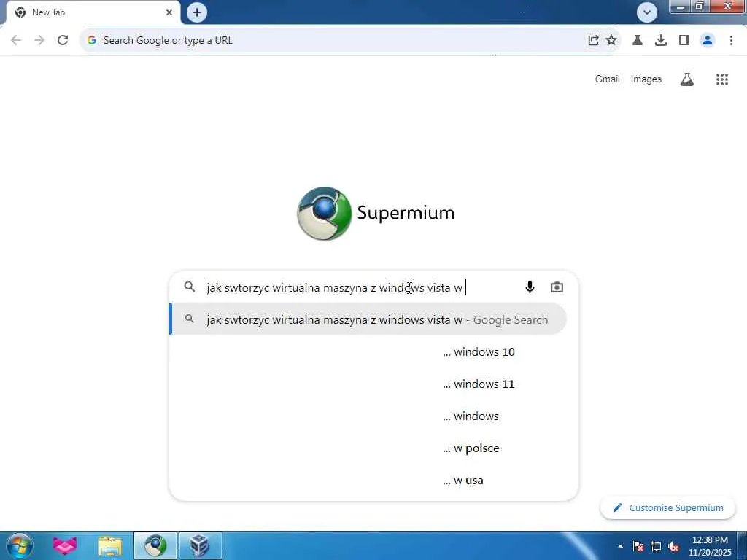This screenshot has height=560, width=747.
Task: Open the Windows Start orb
Action: [x=20, y=545]
